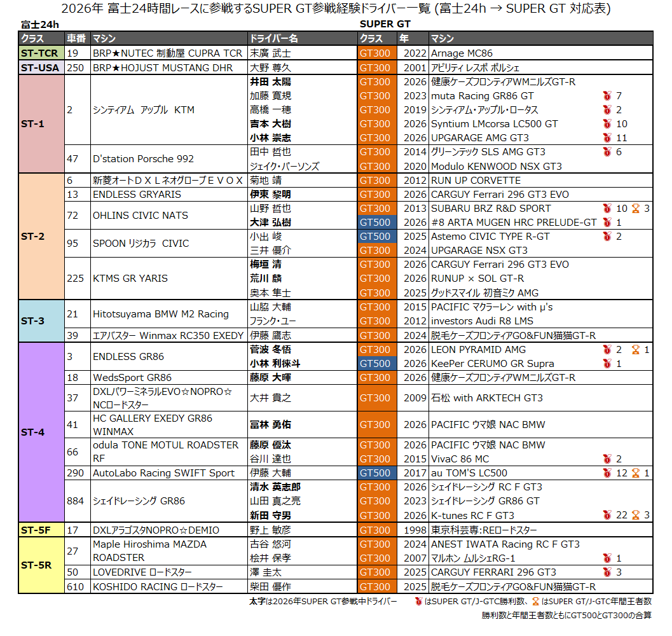
Task: Click driver name 野上 敏彦
Action: 270,530
